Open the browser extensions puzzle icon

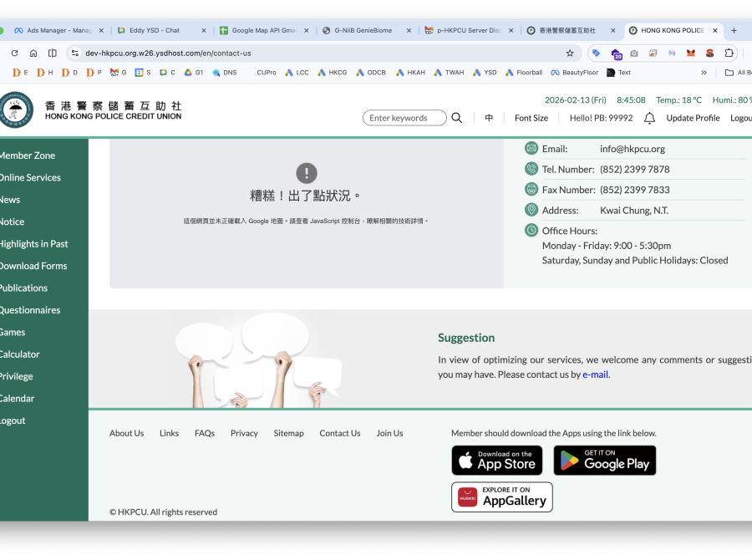(729, 53)
